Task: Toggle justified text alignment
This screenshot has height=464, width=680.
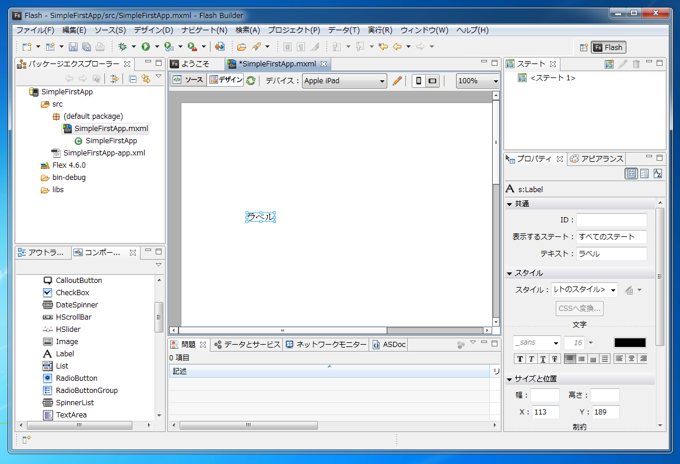Action: click(605, 359)
